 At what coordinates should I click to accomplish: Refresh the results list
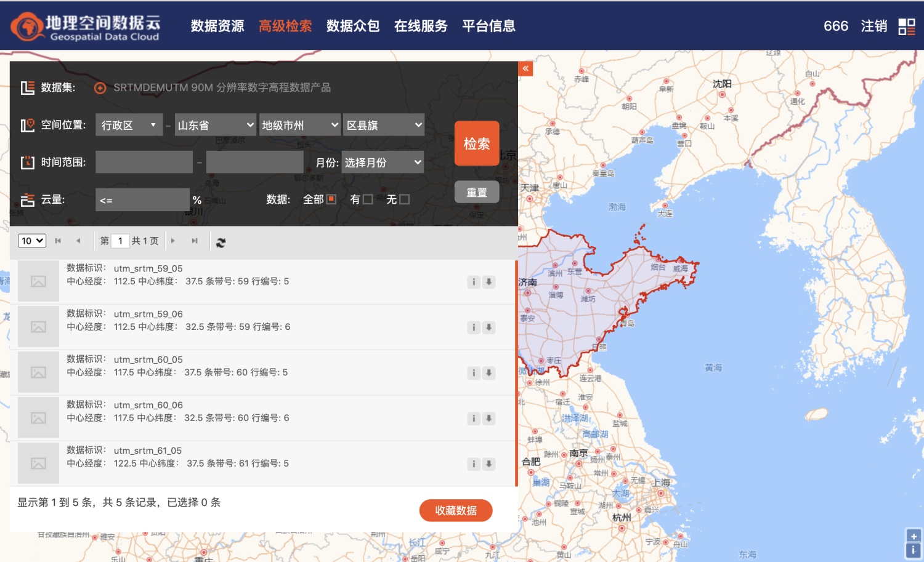(221, 243)
